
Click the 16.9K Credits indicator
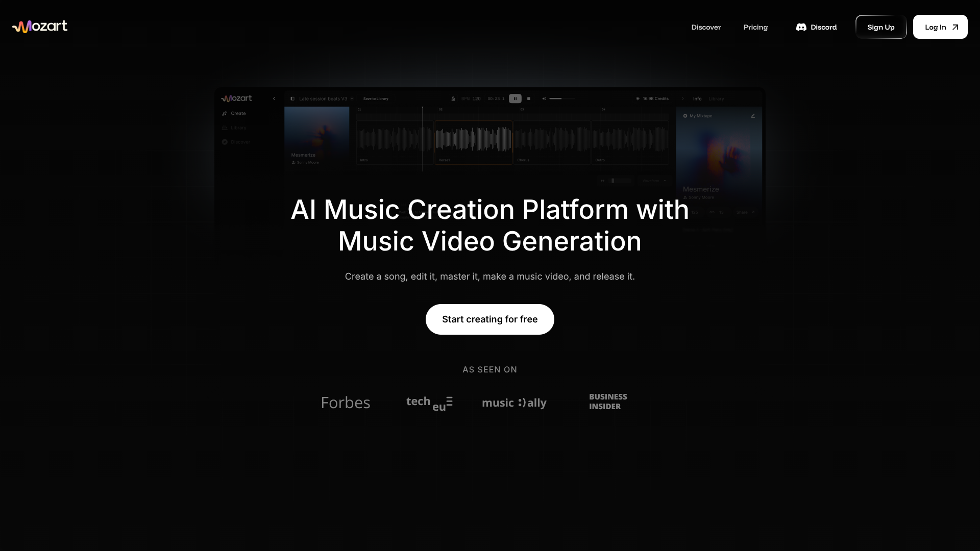[653, 98]
